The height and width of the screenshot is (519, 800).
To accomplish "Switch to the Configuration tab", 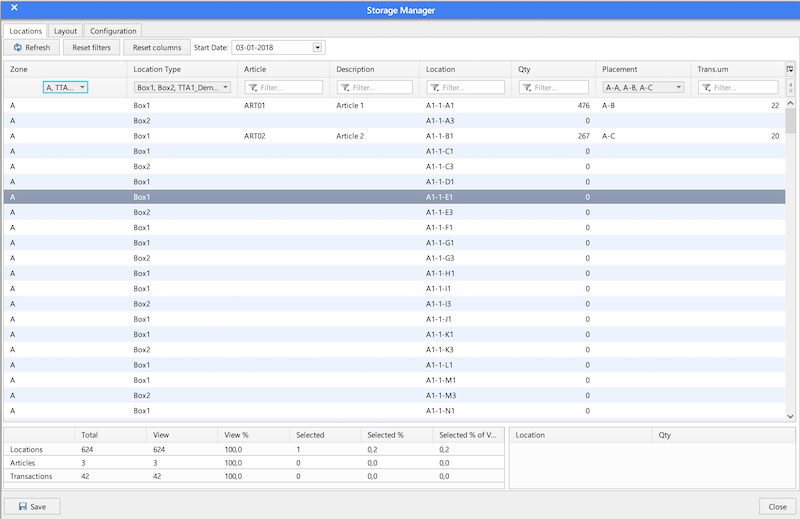I will (x=113, y=31).
